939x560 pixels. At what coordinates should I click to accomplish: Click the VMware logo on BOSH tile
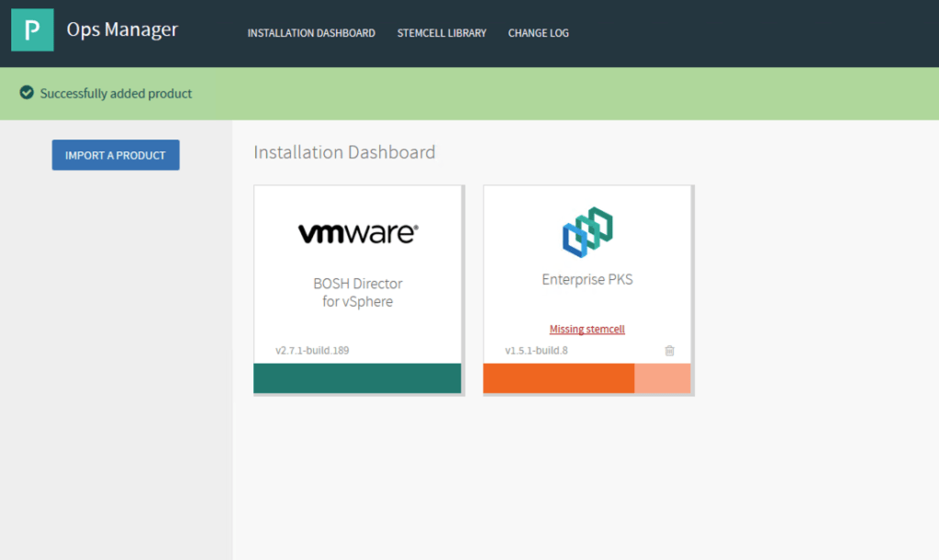(x=357, y=233)
